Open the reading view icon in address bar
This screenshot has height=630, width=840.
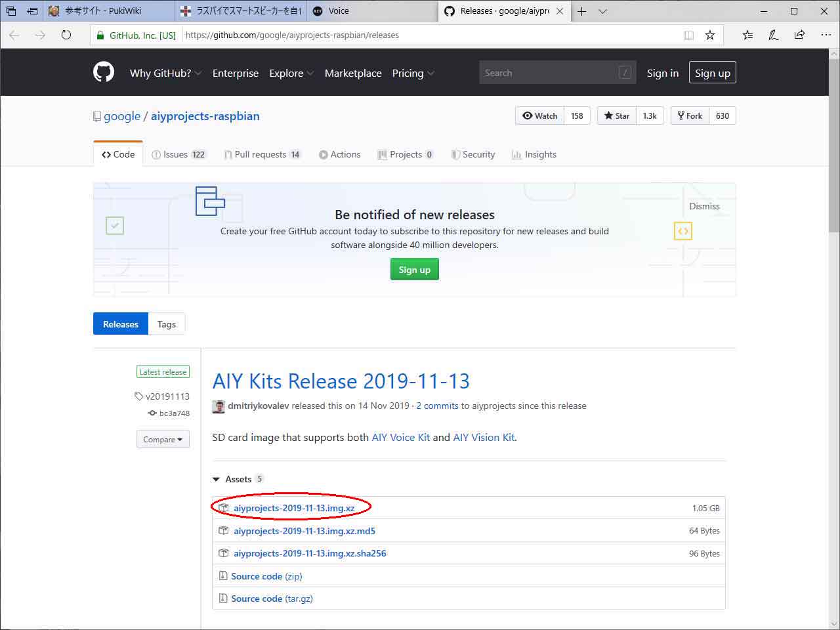tap(688, 35)
